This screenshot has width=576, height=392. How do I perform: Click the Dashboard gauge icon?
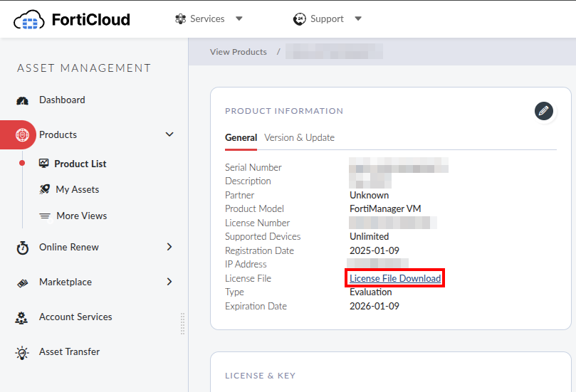click(22, 100)
